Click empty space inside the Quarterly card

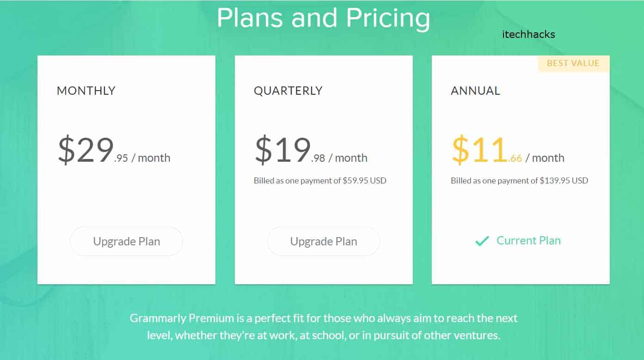point(324,208)
